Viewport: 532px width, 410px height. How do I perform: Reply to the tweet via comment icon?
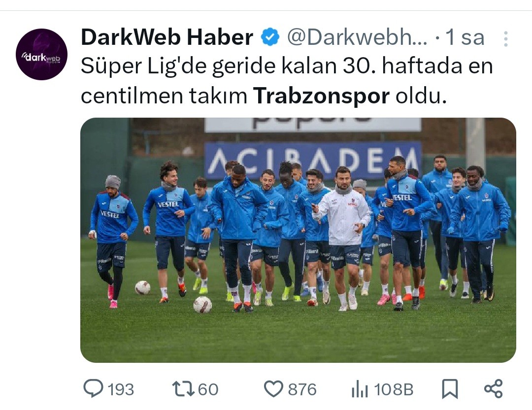pos(93,389)
